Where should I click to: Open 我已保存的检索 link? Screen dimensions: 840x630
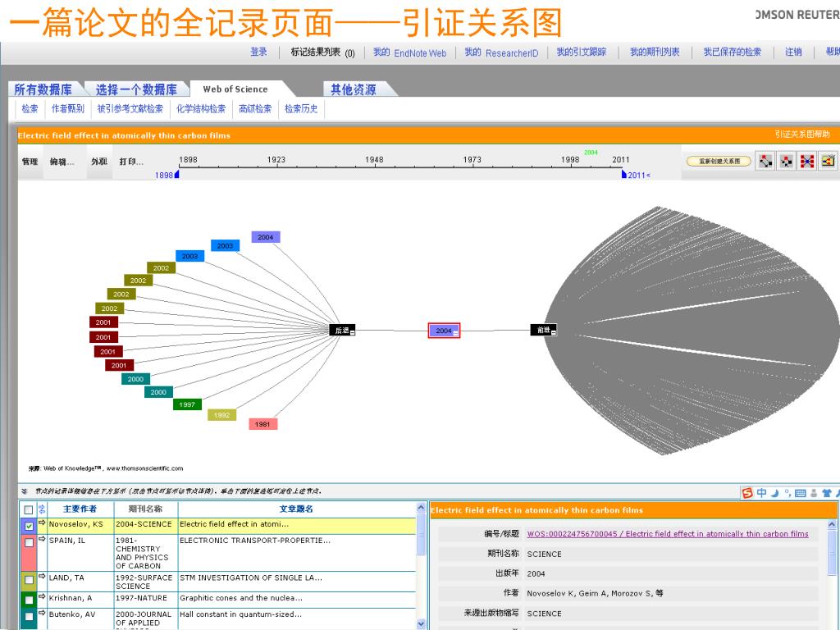[733, 52]
